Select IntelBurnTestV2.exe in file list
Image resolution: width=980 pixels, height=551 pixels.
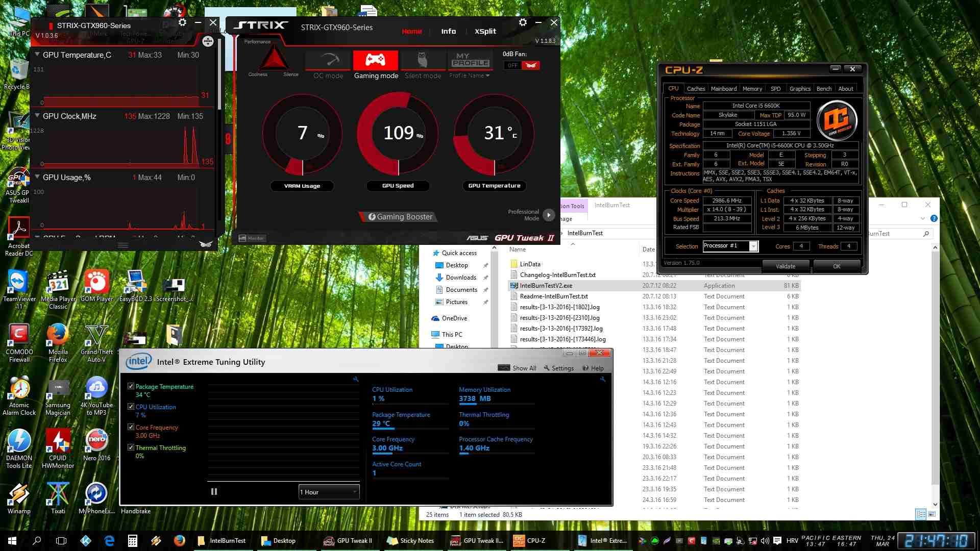[546, 286]
